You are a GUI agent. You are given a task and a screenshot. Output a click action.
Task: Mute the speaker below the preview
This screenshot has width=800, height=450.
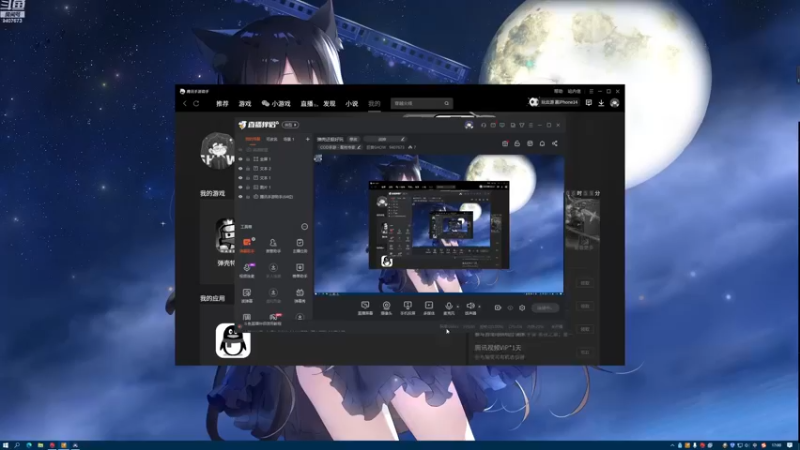coord(470,308)
